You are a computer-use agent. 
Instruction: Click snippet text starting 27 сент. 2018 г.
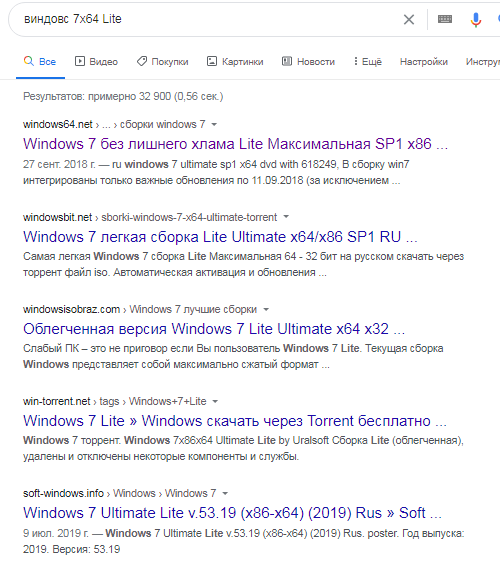216,172
